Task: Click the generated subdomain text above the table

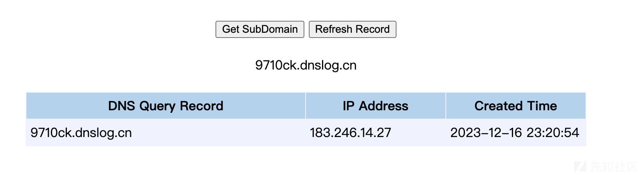Action: pyautogui.click(x=306, y=65)
